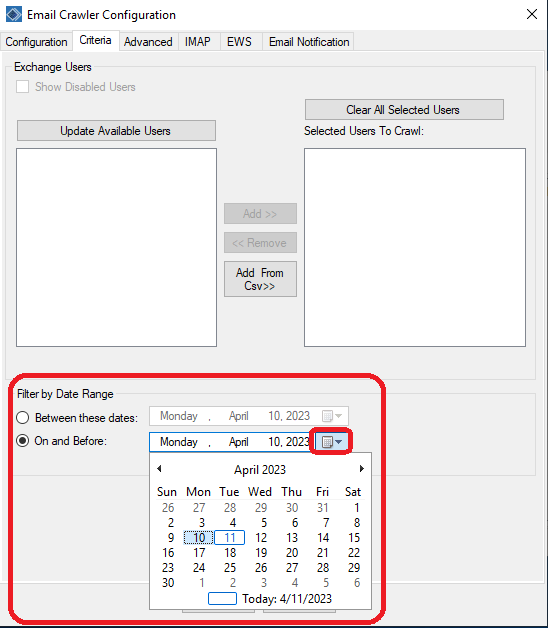Click Clear All Selected Users button
This screenshot has width=548, height=628.
click(x=404, y=109)
